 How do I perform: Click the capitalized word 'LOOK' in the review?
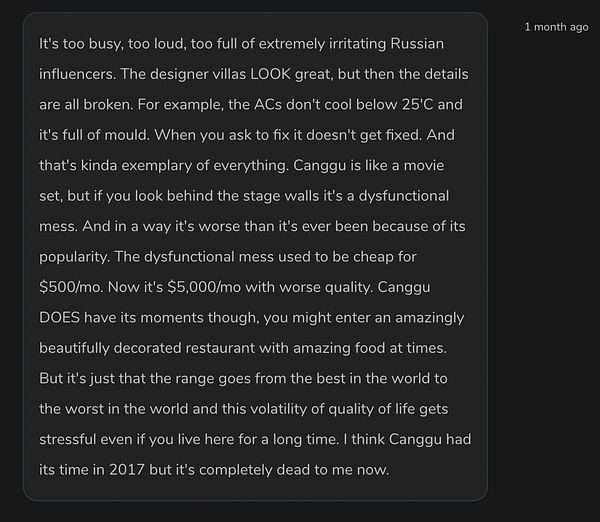pos(271,74)
